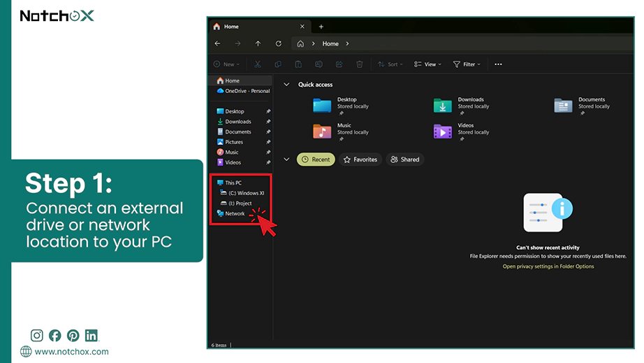
Task: Visit the www.notchox.com link
Action: (x=71, y=352)
